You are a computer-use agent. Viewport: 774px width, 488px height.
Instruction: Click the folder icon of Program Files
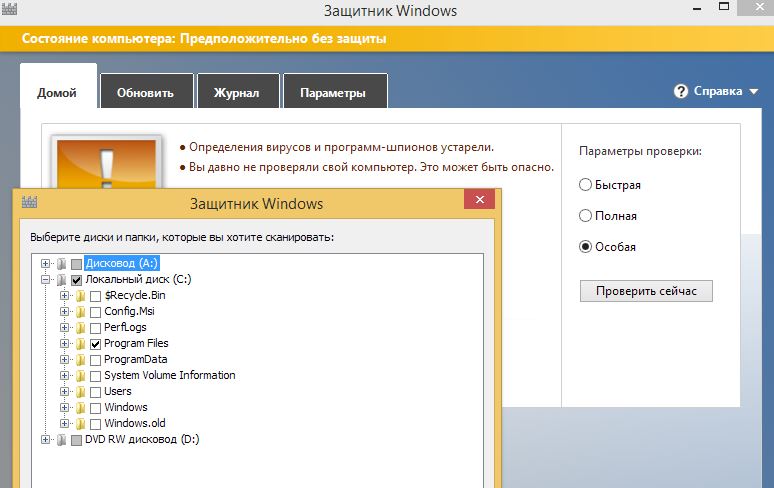click(x=80, y=343)
